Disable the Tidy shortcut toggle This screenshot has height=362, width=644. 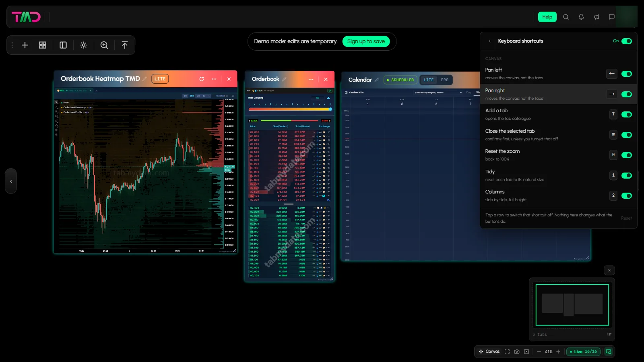627,175
